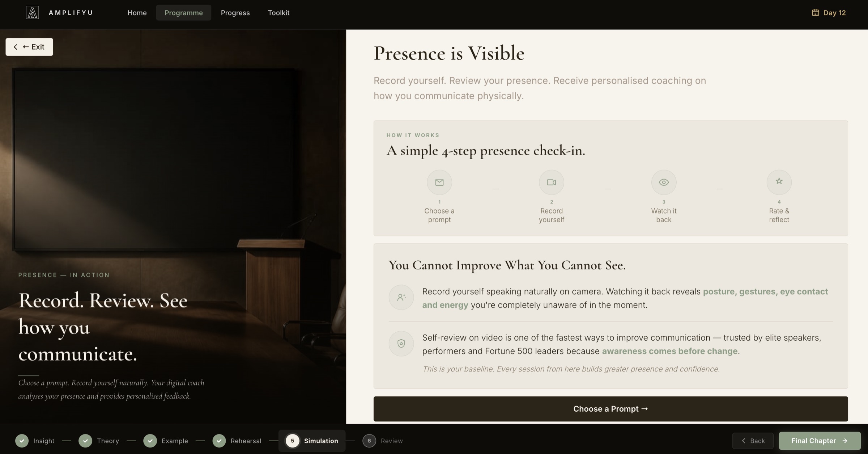Select the Review step label
The height and width of the screenshot is (454, 868).
click(x=392, y=441)
